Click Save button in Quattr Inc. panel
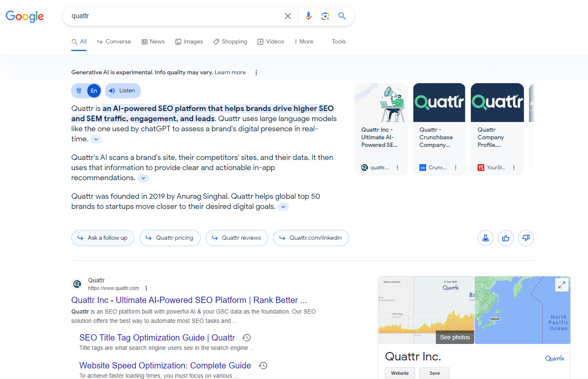 pyautogui.click(x=435, y=373)
